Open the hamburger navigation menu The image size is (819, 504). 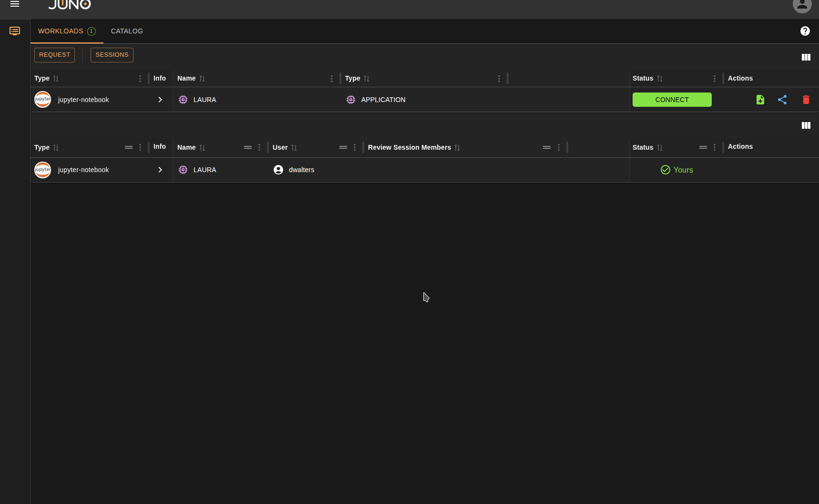tap(15, 4)
